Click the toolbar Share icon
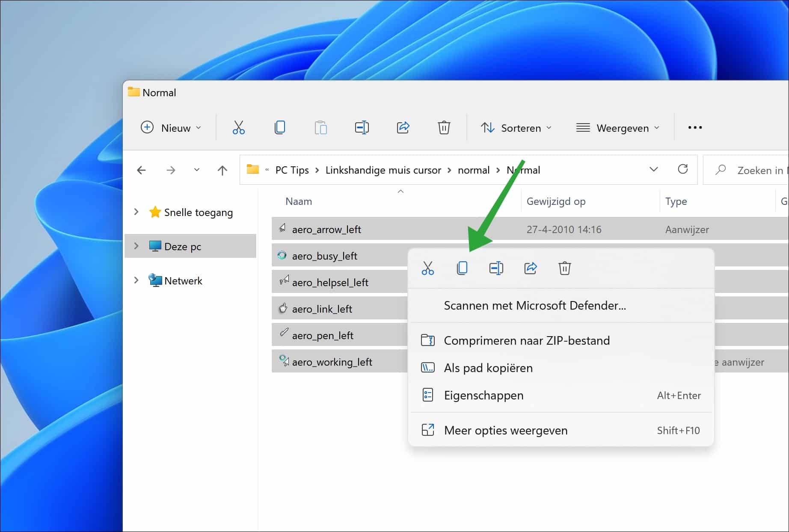This screenshot has height=532, width=789. tap(403, 127)
